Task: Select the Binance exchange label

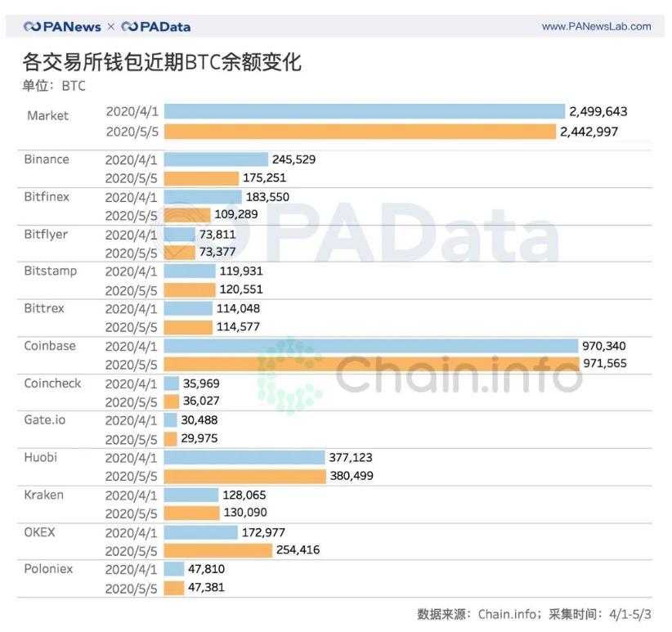Action: pyautogui.click(x=47, y=159)
